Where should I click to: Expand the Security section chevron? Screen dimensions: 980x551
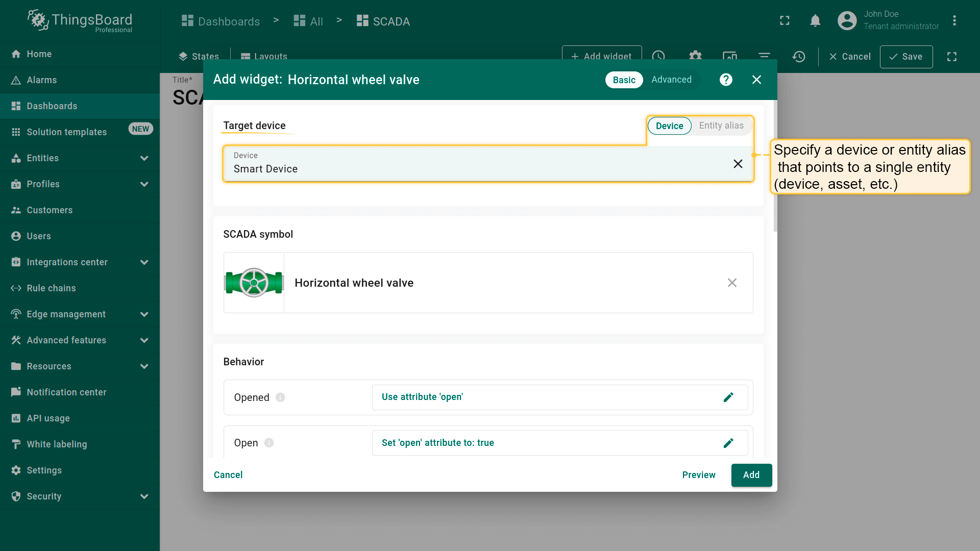coord(144,496)
